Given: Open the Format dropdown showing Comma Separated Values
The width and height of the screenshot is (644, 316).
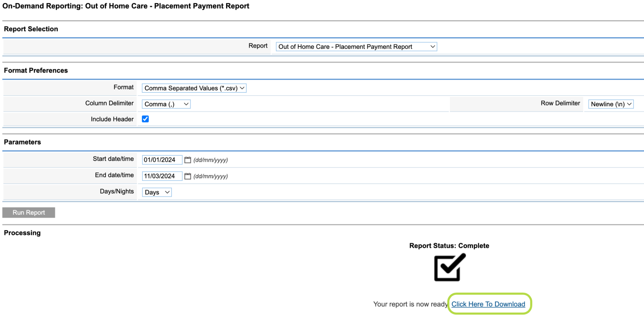Looking at the screenshot, I should coord(194,88).
